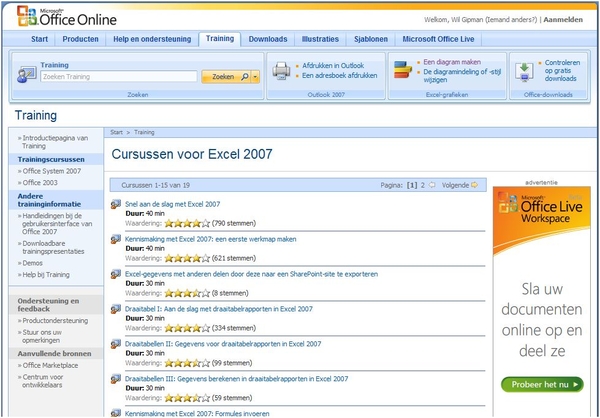The width and height of the screenshot is (600, 418).
Task: Open Een adresboek afdrukken link
Action: tap(339, 75)
